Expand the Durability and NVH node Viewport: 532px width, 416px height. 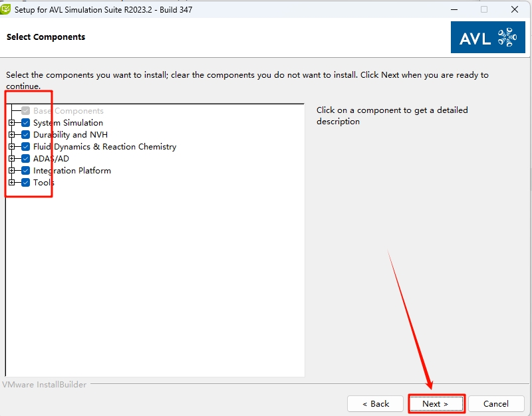[x=12, y=135]
